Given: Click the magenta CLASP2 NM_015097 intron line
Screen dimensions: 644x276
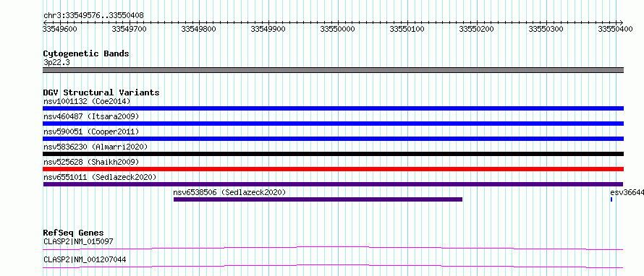Looking at the screenshot, I should point(333,248).
